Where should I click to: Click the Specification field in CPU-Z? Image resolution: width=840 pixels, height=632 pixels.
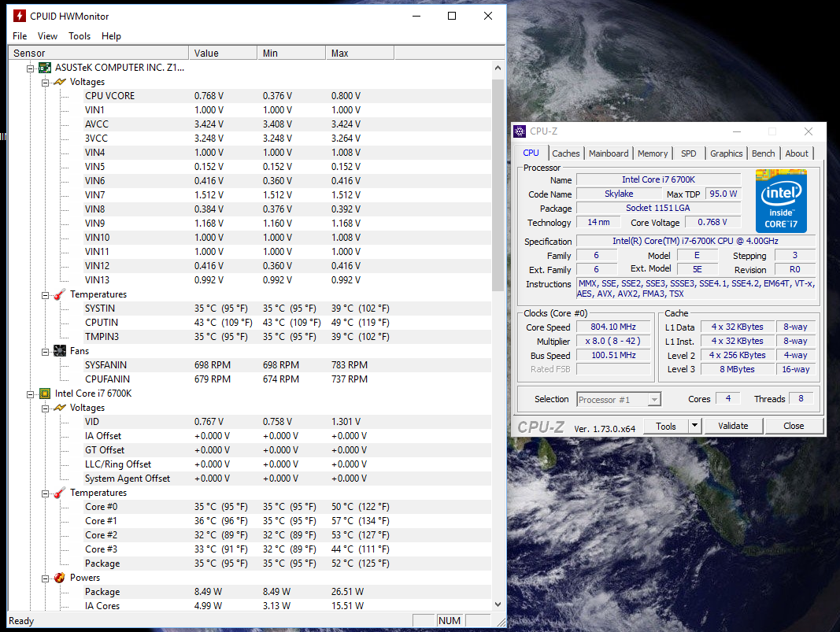695,241
